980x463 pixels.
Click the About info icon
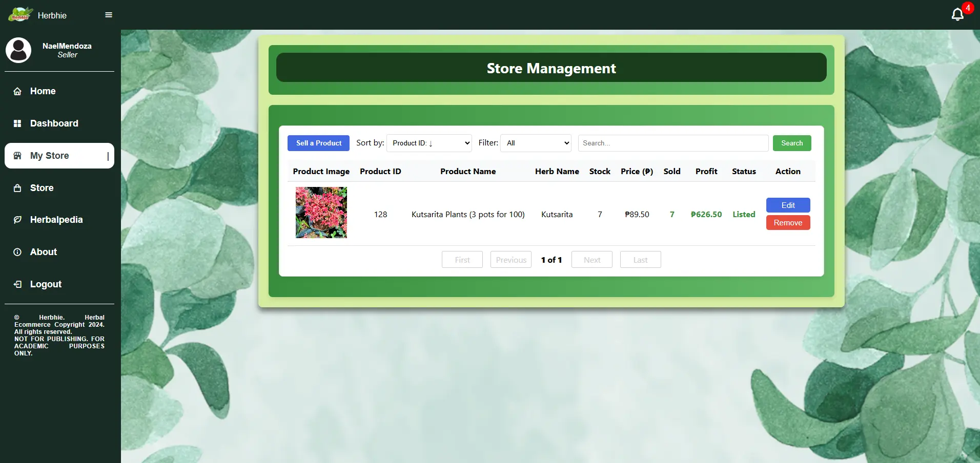[17, 252]
